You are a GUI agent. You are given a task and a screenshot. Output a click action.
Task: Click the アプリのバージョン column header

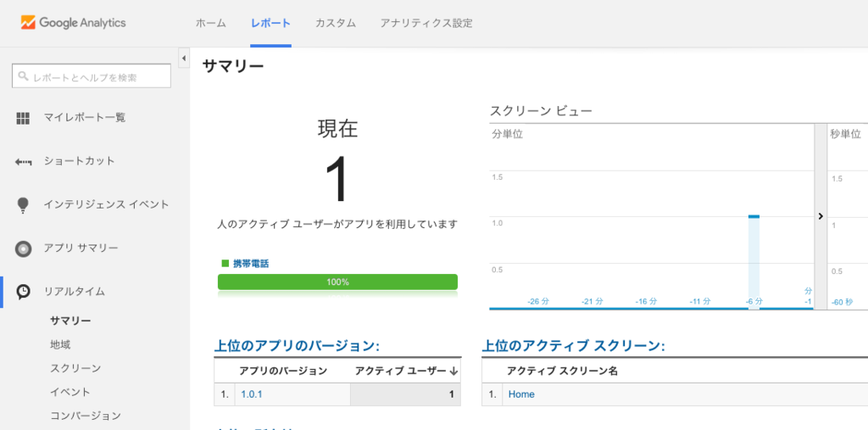(x=283, y=371)
